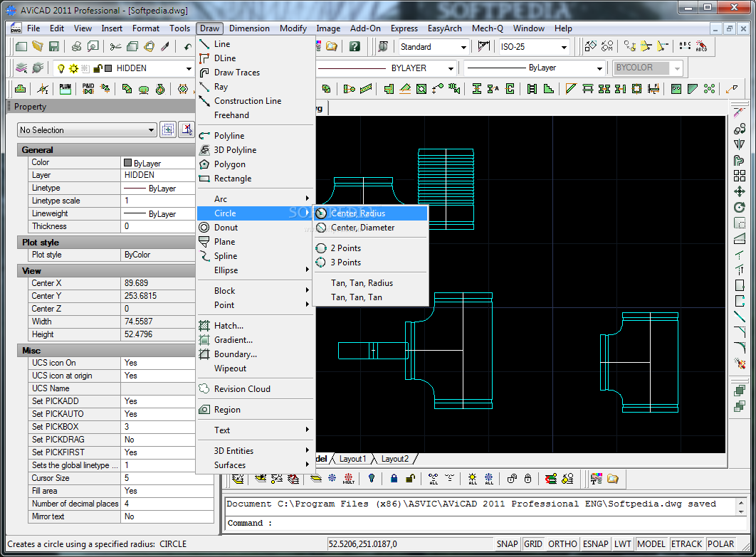Select Tan, Tan, Radius option
The width and height of the screenshot is (756, 557).
coord(370,283)
